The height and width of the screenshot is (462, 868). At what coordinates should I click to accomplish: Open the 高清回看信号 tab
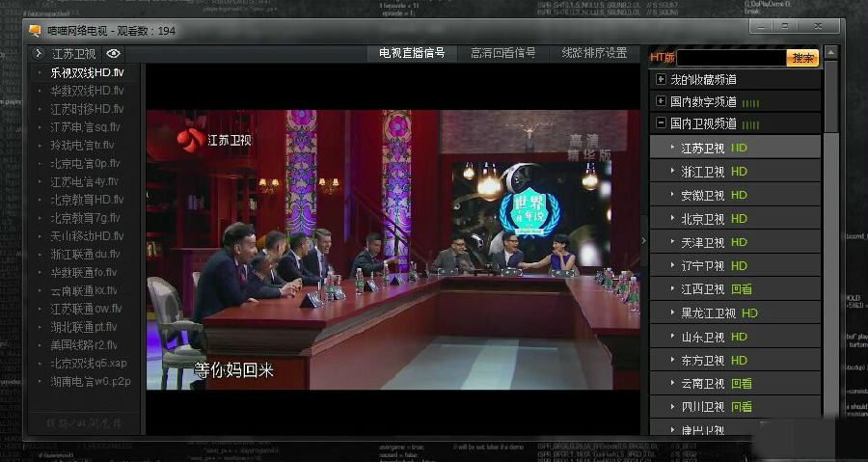click(502, 53)
